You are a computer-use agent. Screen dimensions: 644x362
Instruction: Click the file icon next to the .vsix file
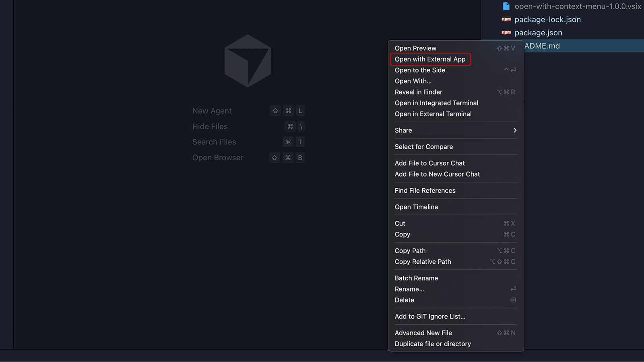[x=506, y=6]
